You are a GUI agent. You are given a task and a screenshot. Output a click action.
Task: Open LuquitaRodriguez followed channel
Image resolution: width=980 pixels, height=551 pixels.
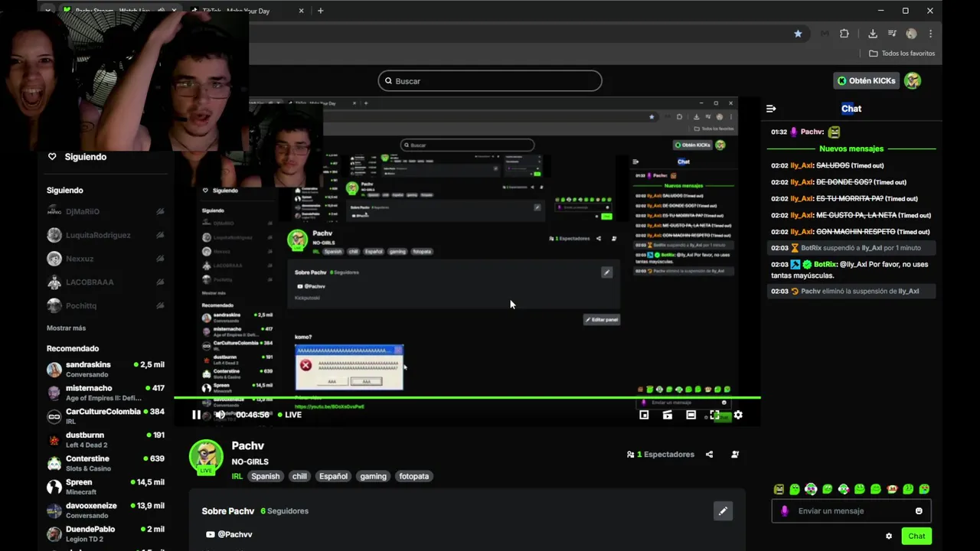coord(106,235)
